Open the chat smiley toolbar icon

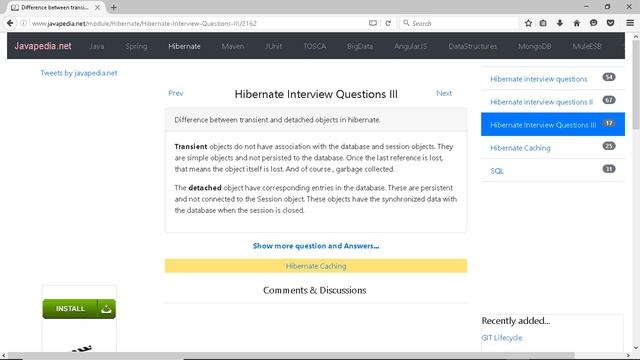tap(593, 23)
